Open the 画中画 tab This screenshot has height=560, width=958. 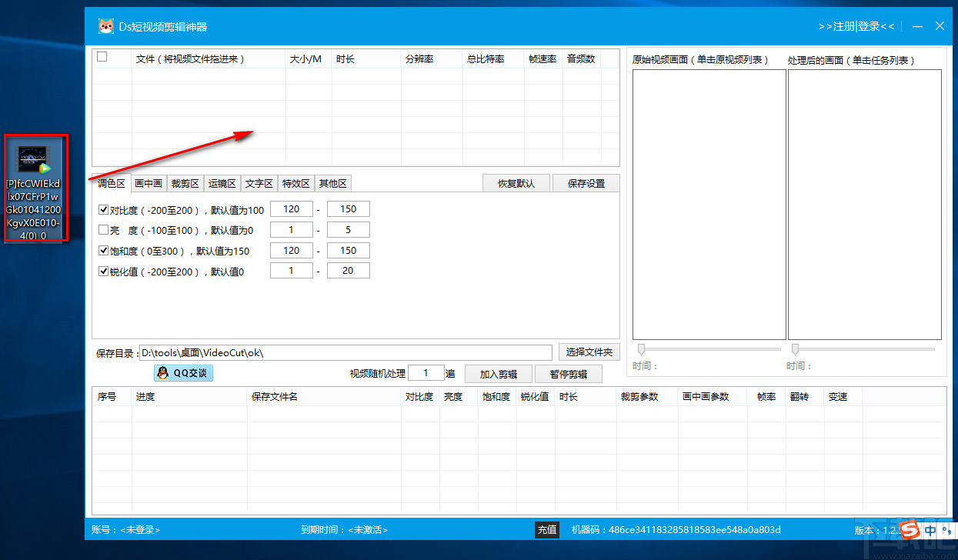tap(149, 183)
